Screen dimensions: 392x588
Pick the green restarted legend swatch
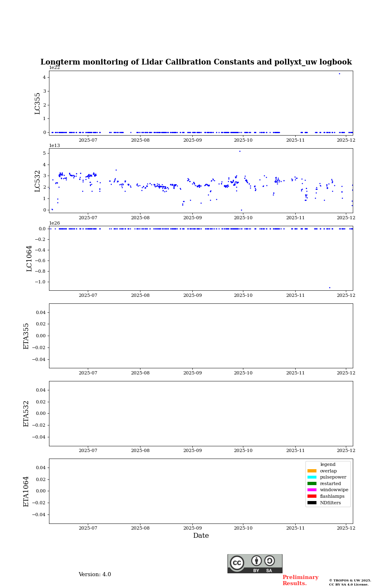312,483
